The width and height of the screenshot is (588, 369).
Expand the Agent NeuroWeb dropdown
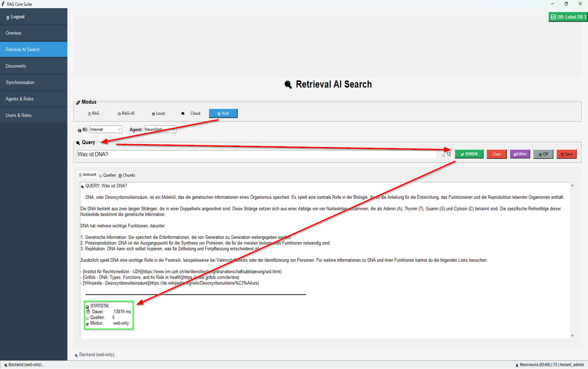(160, 130)
